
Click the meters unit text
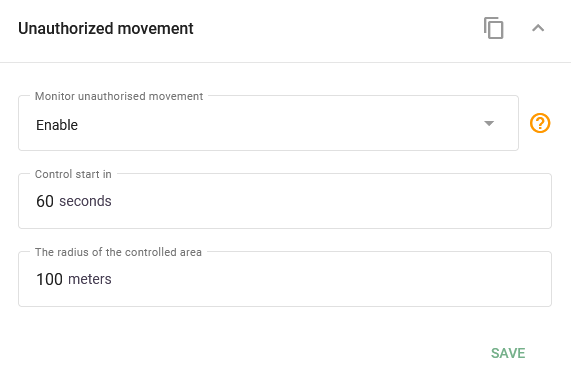coord(90,279)
